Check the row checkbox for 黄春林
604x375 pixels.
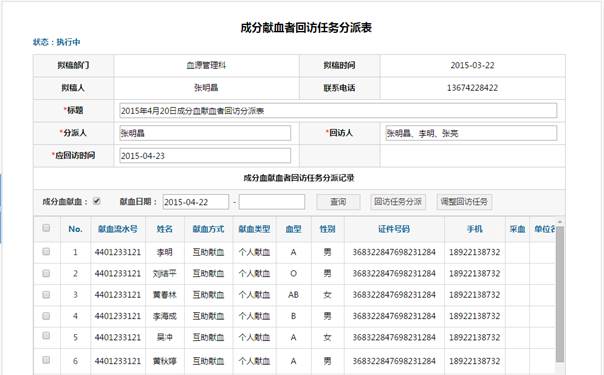(x=46, y=295)
